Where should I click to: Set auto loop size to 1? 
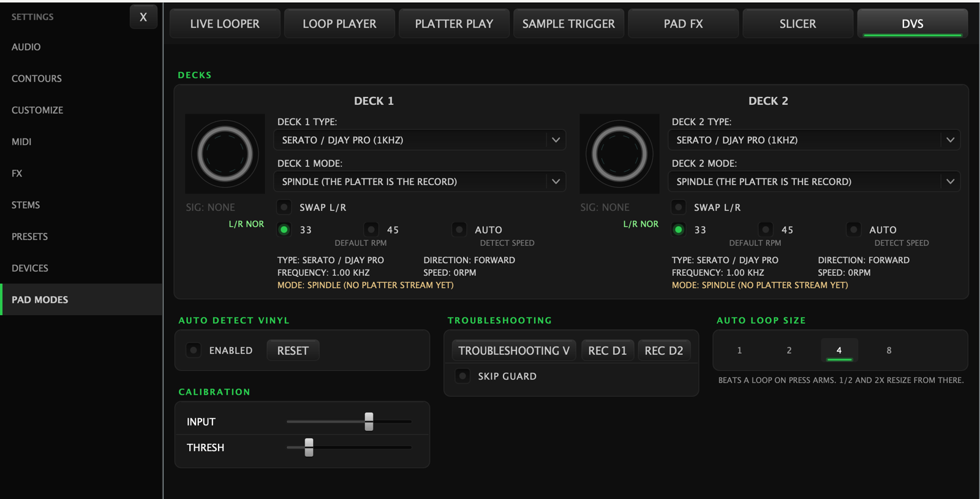click(x=739, y=350)
